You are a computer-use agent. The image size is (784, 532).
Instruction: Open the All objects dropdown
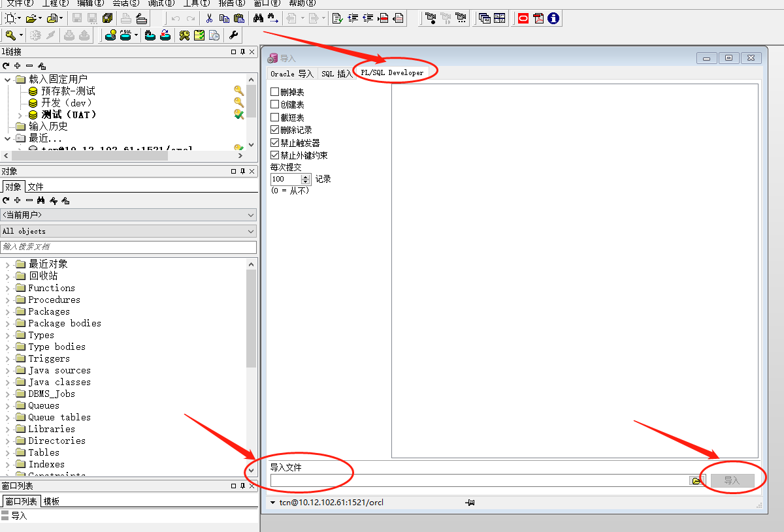pyautogui.click(x=252, y=231)
